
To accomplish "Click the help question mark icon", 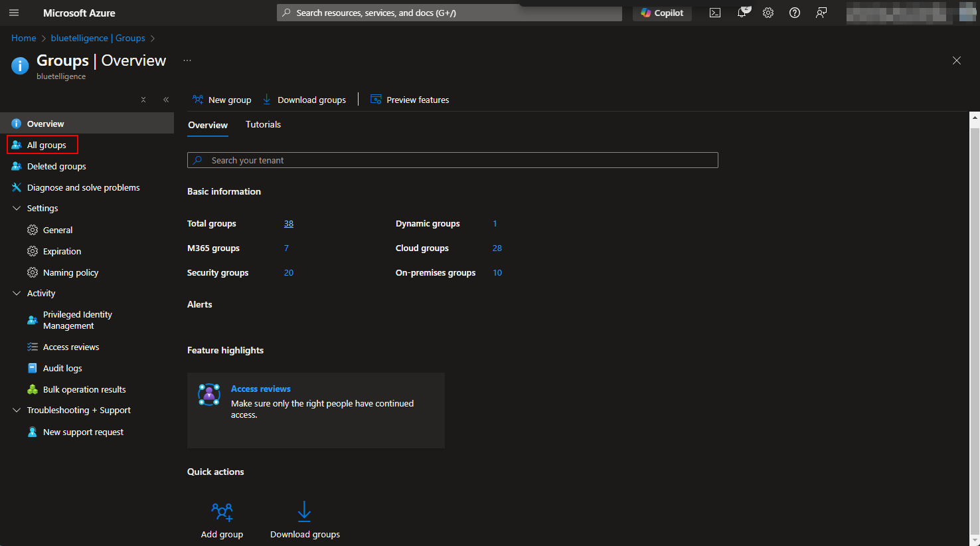I will click(795, 13).
